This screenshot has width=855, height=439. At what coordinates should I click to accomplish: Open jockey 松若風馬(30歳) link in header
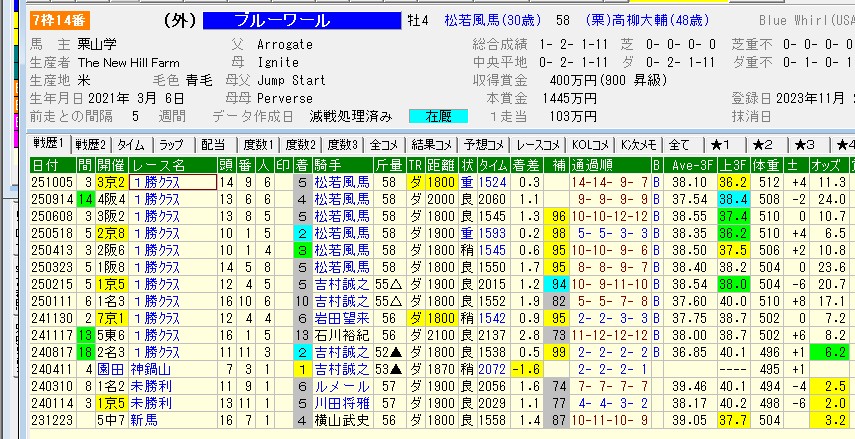tap(489, 21)
